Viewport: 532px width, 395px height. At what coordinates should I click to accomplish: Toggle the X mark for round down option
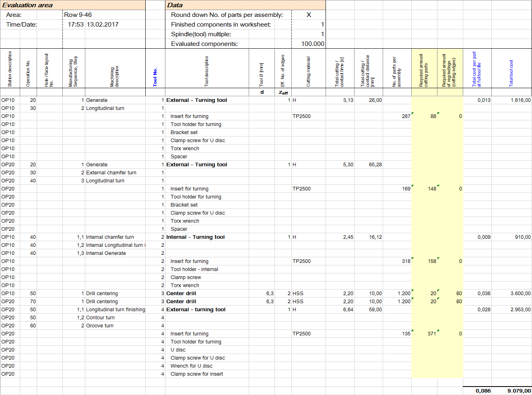coord(309,15)
